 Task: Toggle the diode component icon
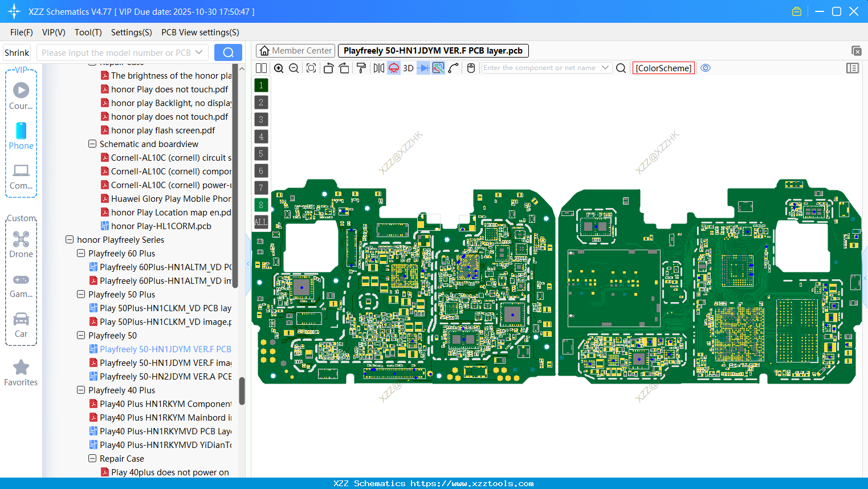coord(423,68)
